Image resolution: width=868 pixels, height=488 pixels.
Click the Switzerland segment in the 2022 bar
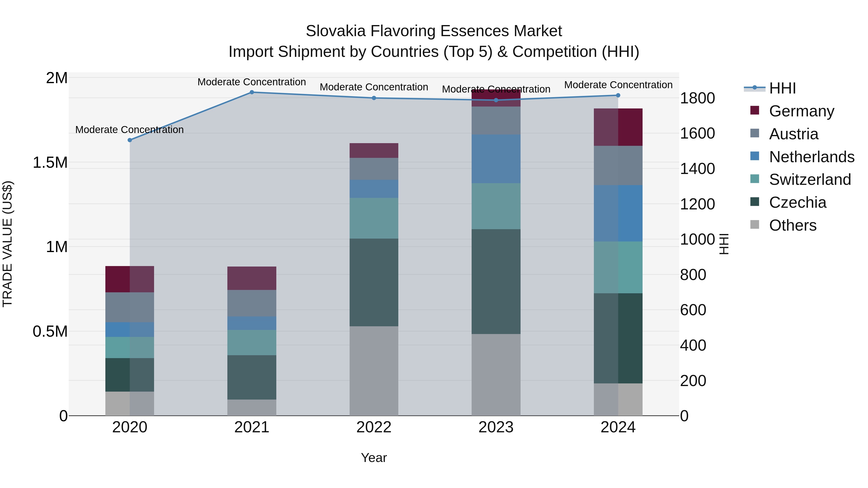374,218
